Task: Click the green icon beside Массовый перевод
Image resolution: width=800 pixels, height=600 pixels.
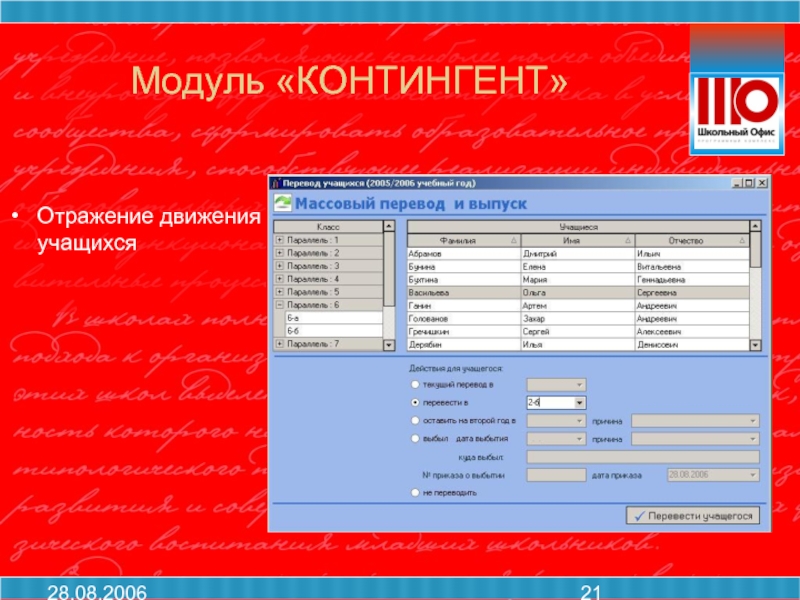Action: [x=283, y=203]
